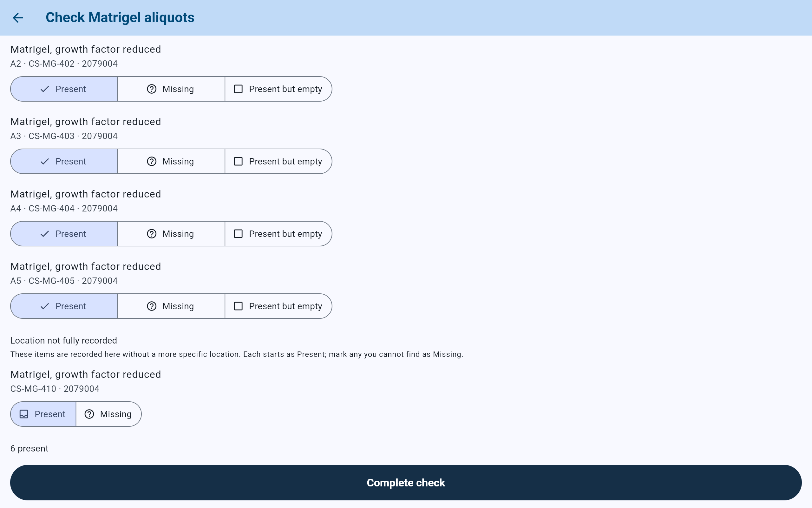Click the 'A2 · CS-MG-402 · 2079004' text
The height and width of the screenshot is (508, 812).
[64, 64]
